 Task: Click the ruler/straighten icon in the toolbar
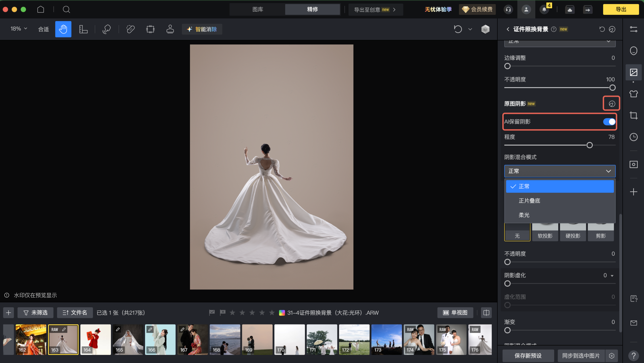83,29
